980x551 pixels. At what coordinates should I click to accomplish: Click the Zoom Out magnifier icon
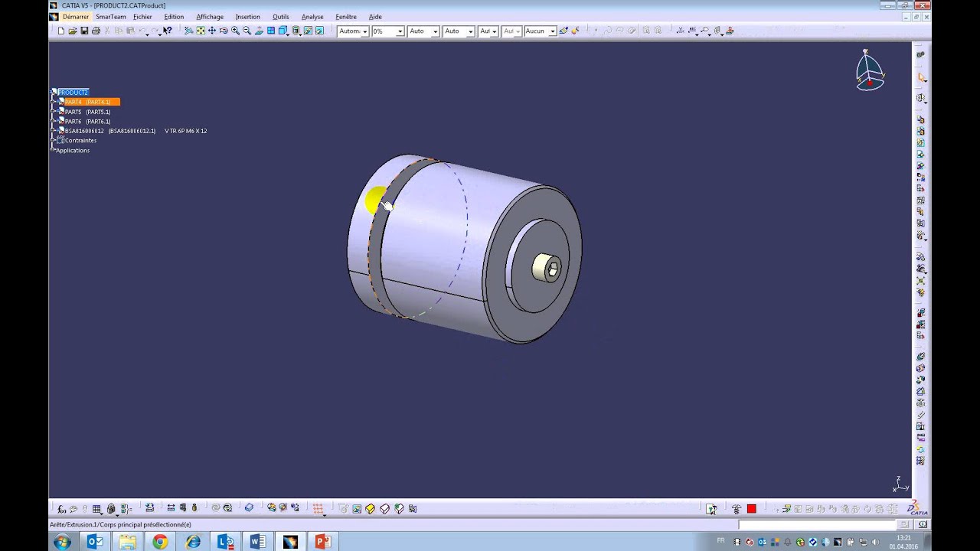tap(247, 31)
